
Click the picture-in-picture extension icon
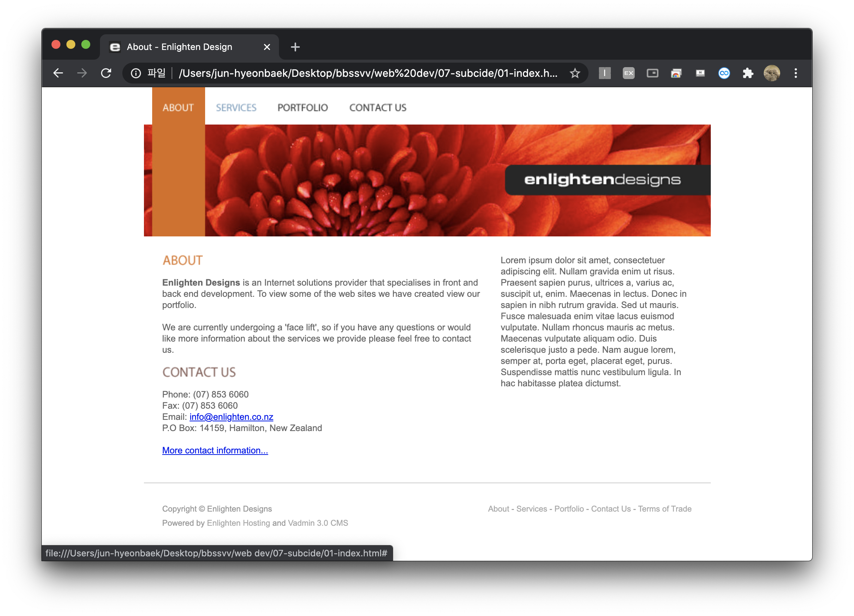652,73
